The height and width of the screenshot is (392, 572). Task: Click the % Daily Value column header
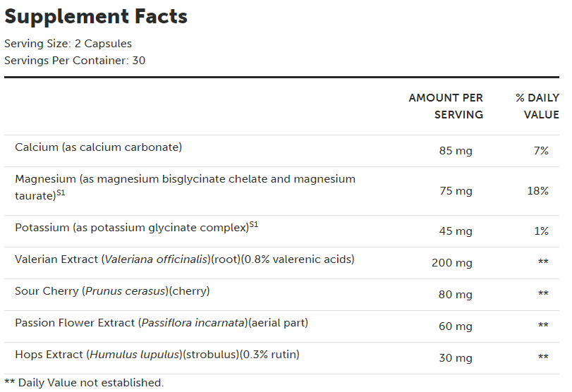[537, 106]
